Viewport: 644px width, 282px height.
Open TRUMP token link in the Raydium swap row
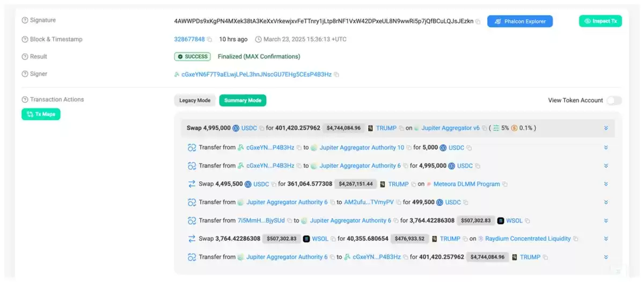[x=450, y=239]
